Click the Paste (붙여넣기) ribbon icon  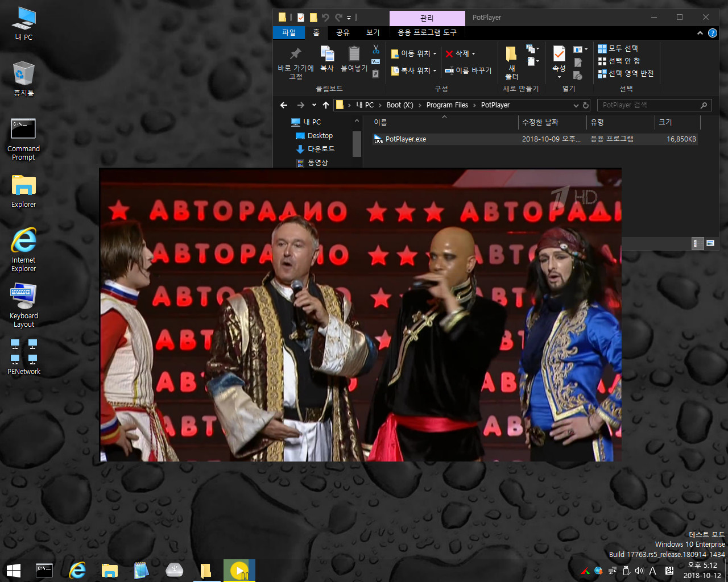(x=354, y=54)
